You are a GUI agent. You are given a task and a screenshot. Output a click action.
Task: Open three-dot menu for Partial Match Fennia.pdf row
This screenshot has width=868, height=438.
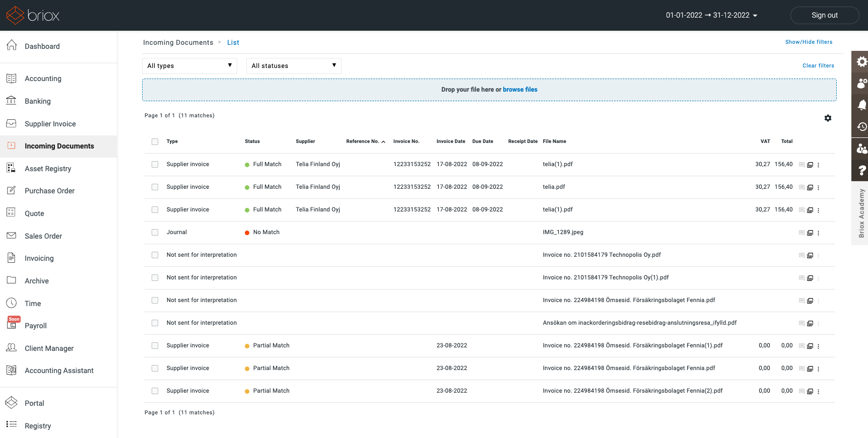(x=818, y=369)
